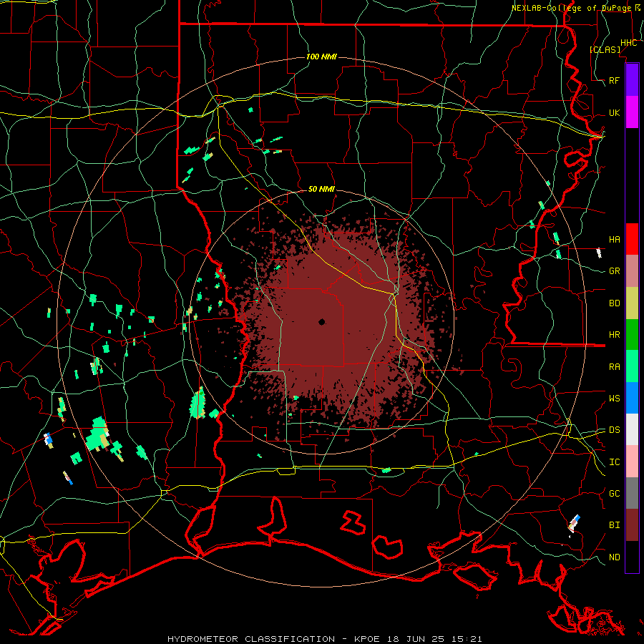Click the "DS" legend label
The image size is (644, 644).
(614, 430)
